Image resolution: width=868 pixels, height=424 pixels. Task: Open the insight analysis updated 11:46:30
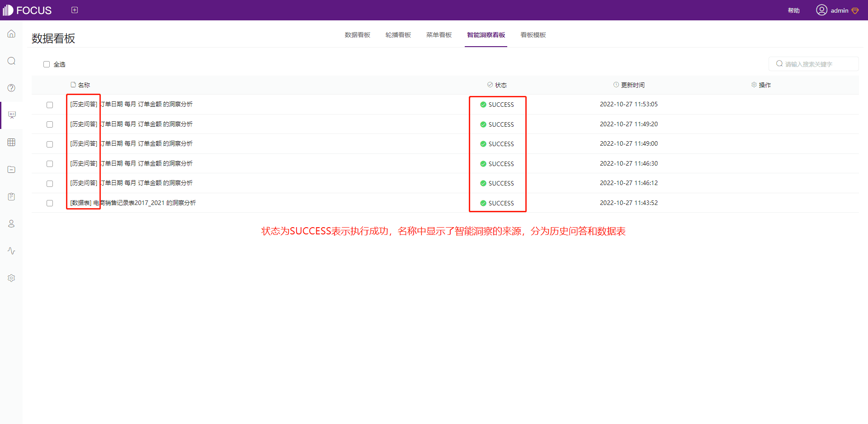(x=131, y=163)
